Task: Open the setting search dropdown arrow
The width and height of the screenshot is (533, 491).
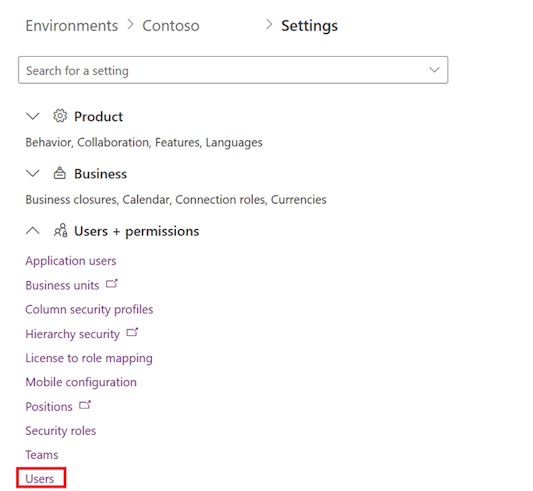Action: click(x=434, y=70)
